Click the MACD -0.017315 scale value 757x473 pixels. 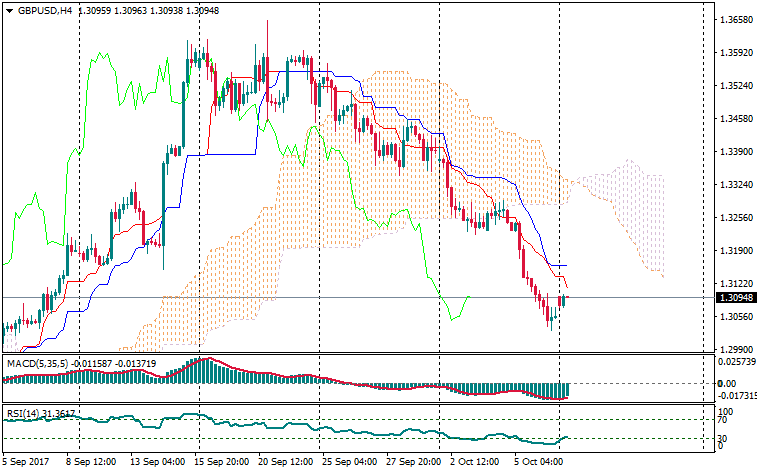point(737,397)
